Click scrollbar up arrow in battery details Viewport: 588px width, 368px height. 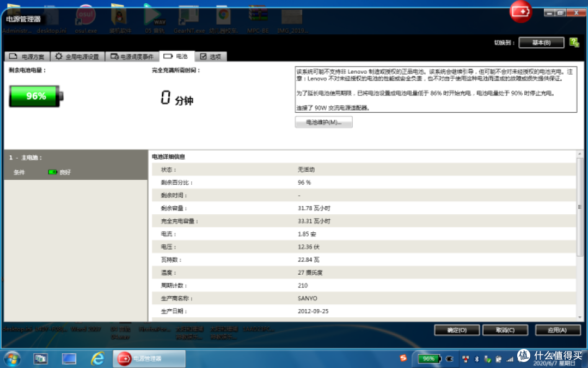[x=579, y=154]
